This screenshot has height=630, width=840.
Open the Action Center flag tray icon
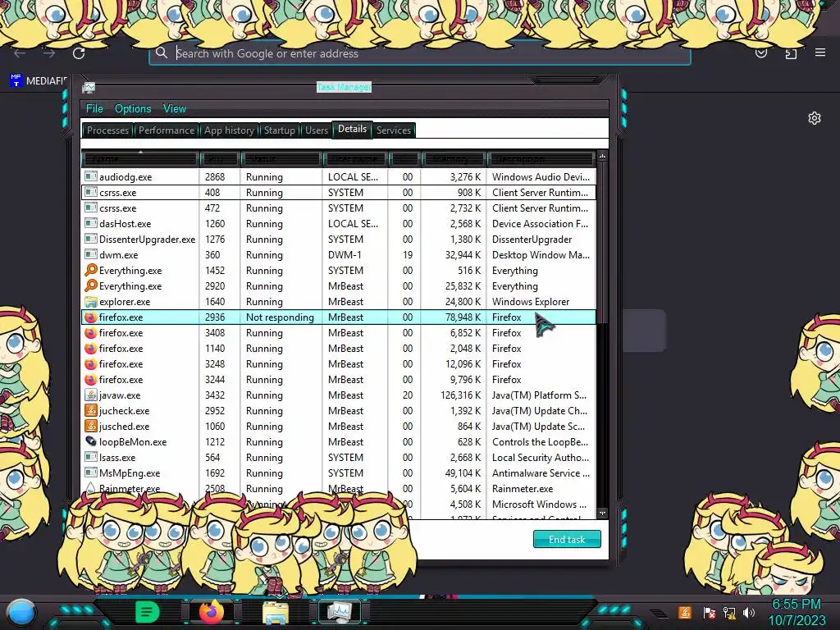[x=710, y=612]
